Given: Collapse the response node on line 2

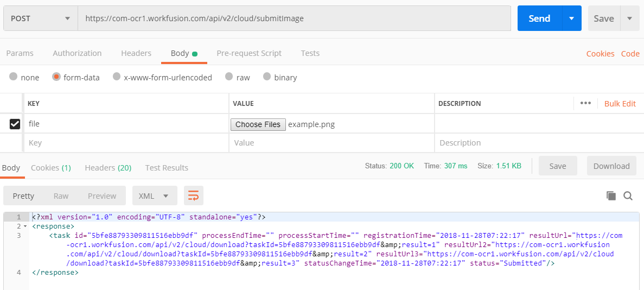Looking at the screenshot, I should (25, 226).
